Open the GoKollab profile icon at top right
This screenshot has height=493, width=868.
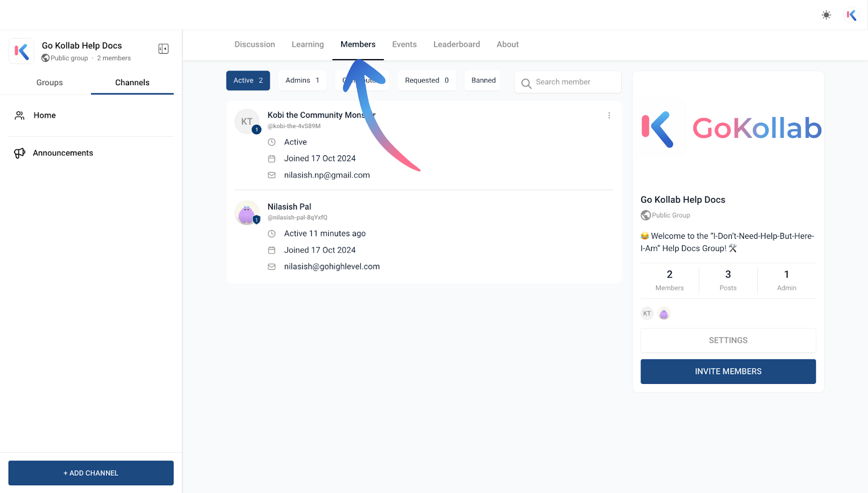click(852, 15)
